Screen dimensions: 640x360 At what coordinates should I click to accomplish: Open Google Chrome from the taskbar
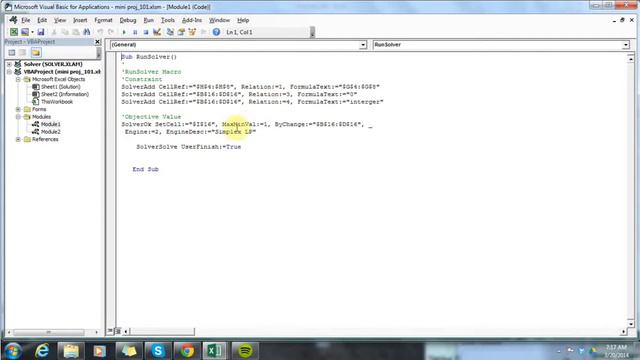point(187,351)
